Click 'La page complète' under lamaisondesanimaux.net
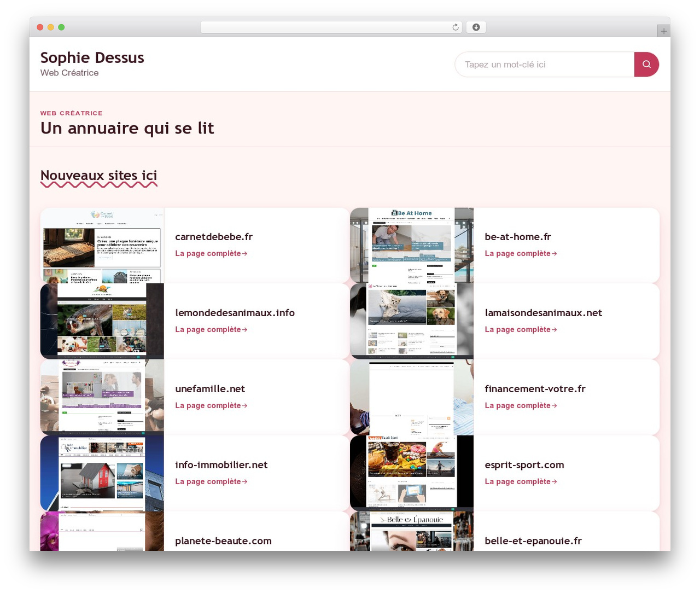 pos(521,329)
